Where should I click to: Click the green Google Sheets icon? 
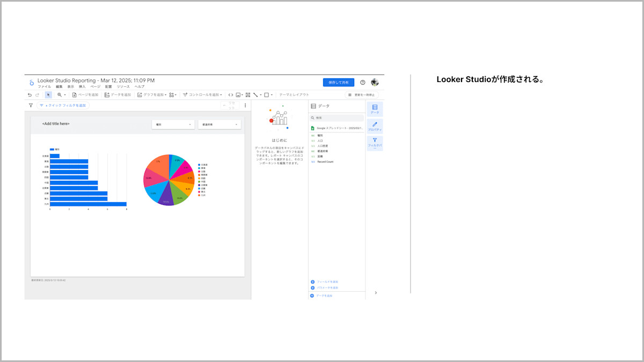pos(313,128)
